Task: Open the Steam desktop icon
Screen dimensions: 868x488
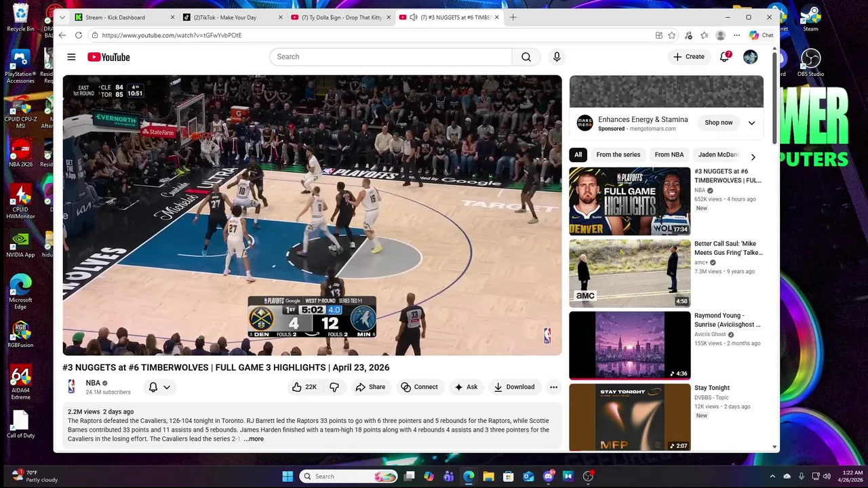Action: coord(810,18)
